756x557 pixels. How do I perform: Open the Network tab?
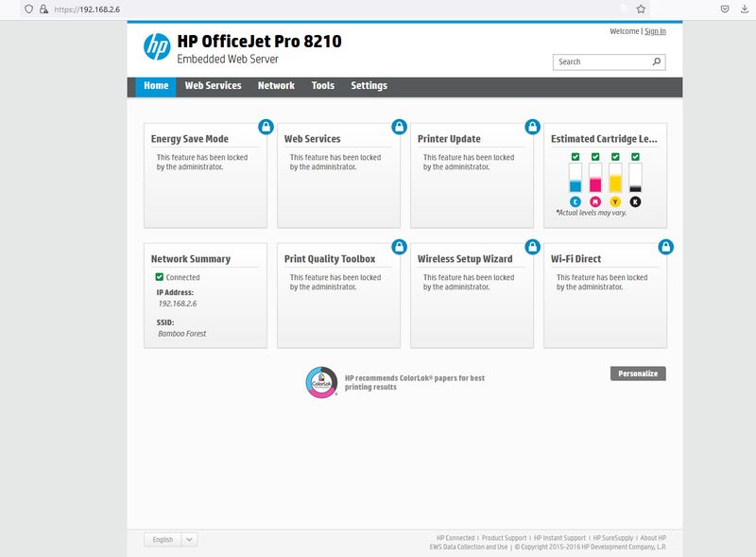276,86
